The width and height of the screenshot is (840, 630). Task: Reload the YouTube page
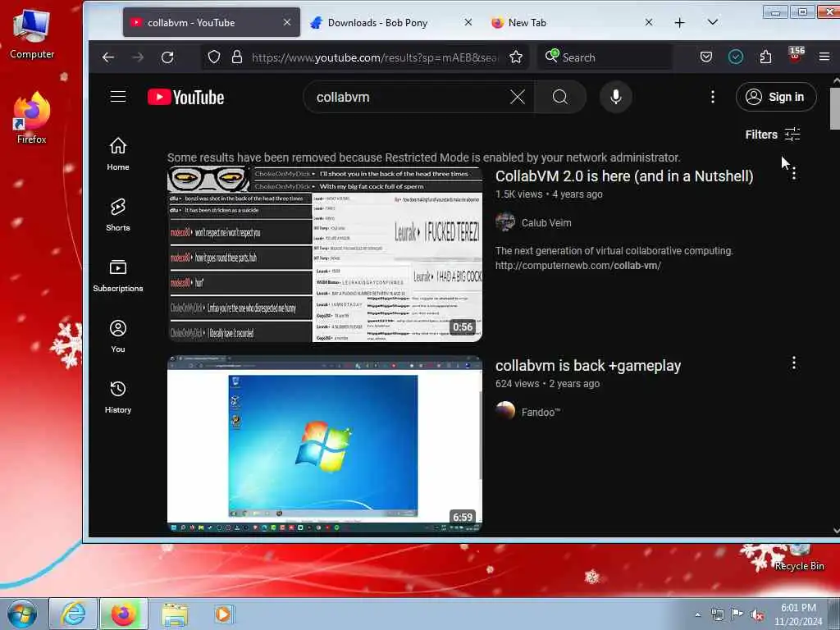(x=167, y=57)
